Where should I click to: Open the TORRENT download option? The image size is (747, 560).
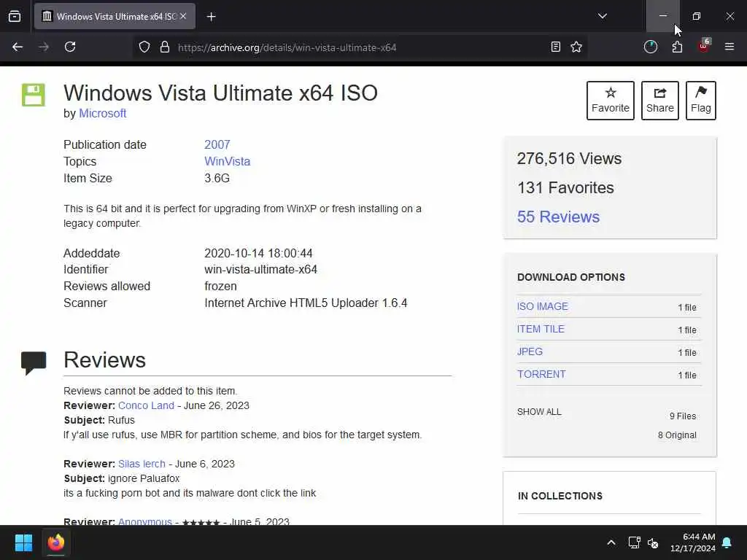click(x=542, y=374)
